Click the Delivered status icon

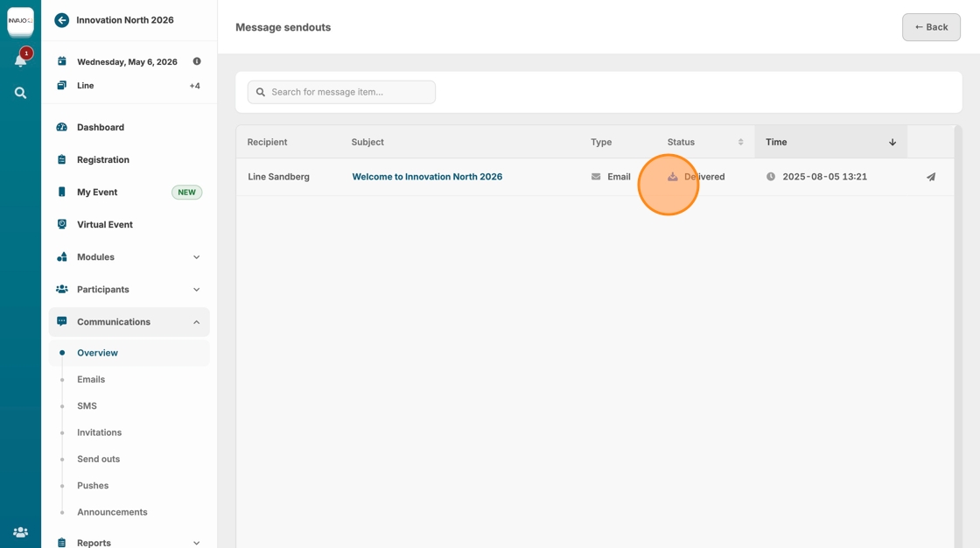click(x=673, y=177)
